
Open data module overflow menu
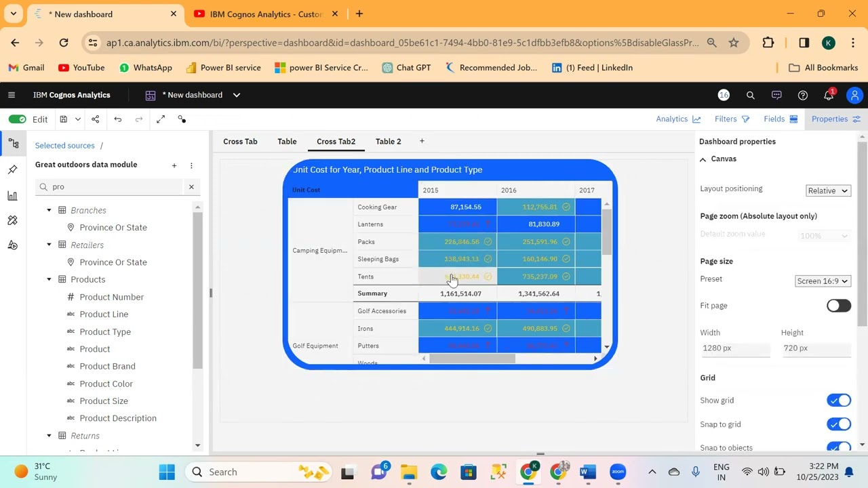pyautogui.click(x=191, y=165)
